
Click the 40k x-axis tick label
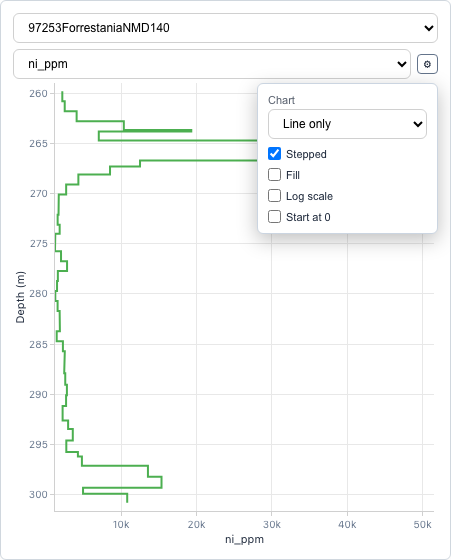tap(347, 525)
